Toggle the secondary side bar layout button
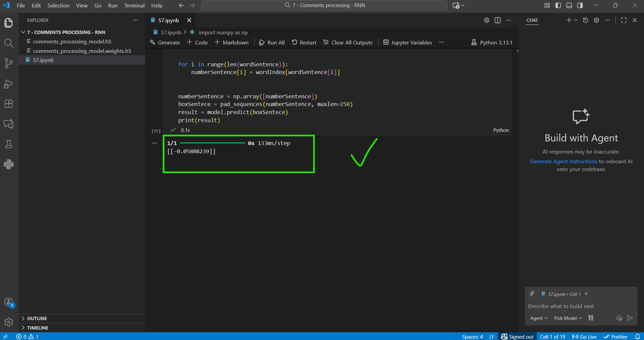This screenshot has width=644, height=340. point(580,5)
